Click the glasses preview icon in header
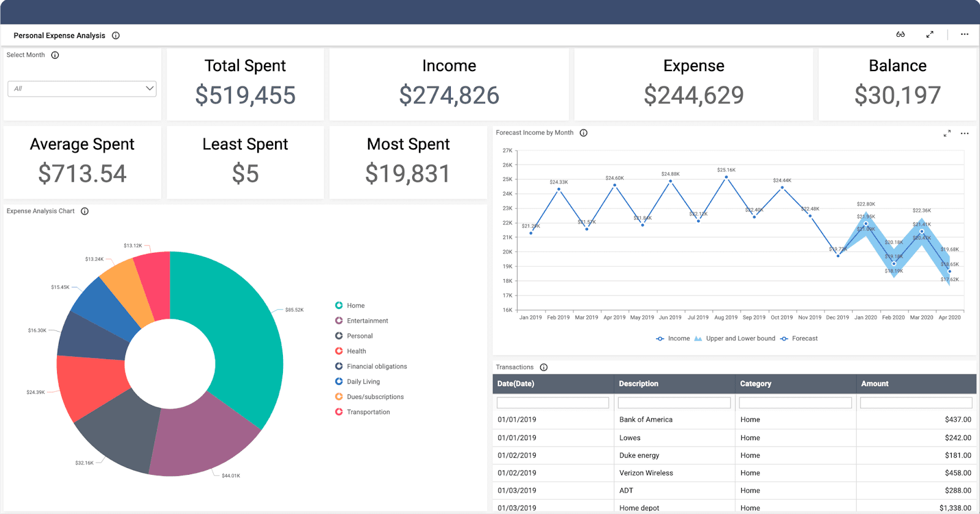Screen dimensions: 980x514 [900, 35]
